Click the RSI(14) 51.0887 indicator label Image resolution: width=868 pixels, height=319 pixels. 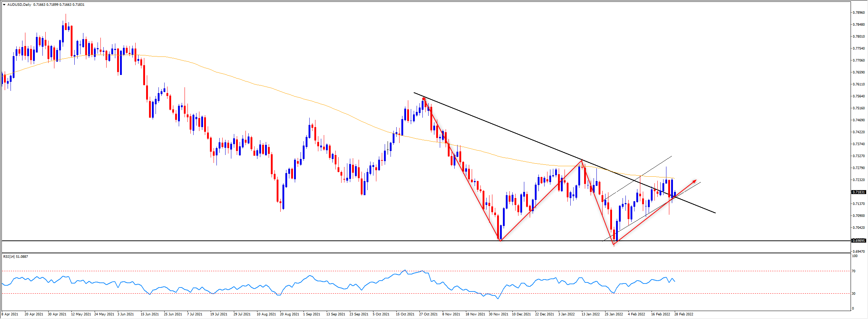(16, 257)
